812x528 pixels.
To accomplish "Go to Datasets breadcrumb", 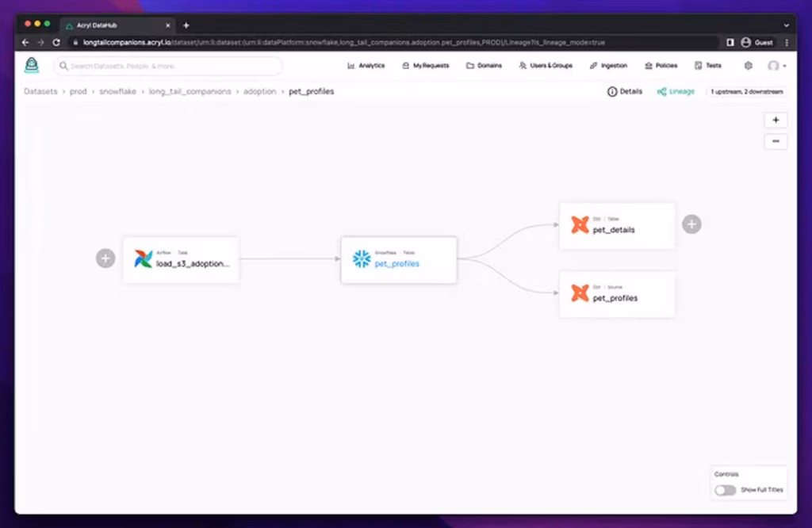I will coord(40,91).
